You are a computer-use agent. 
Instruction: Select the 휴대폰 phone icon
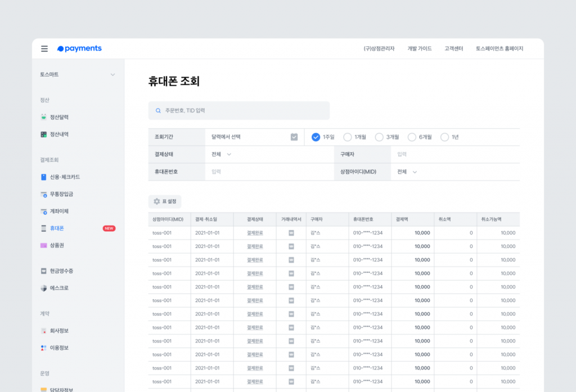tap(44, 228)
